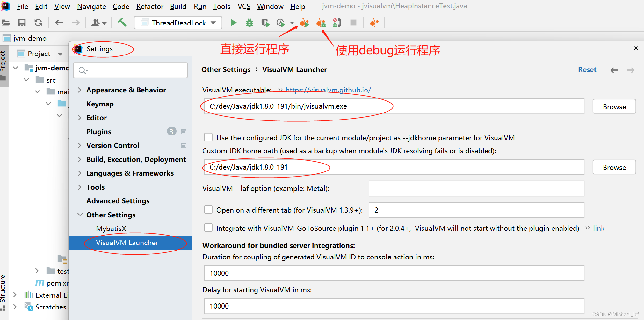The height and width of the screenshot is (320, 644).
Task: Click the VisualVM --laf option field
Action: pos(476,188)
